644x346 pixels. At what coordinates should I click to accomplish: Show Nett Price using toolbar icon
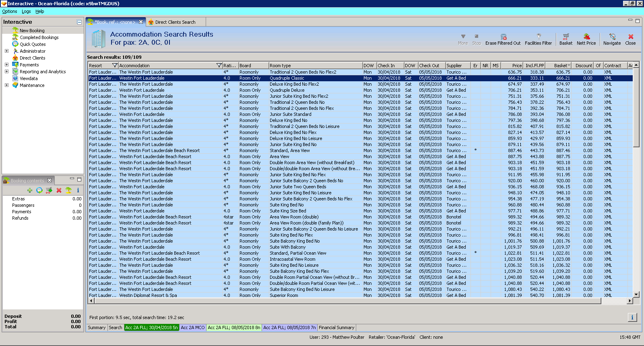click(x=586, y=37)
